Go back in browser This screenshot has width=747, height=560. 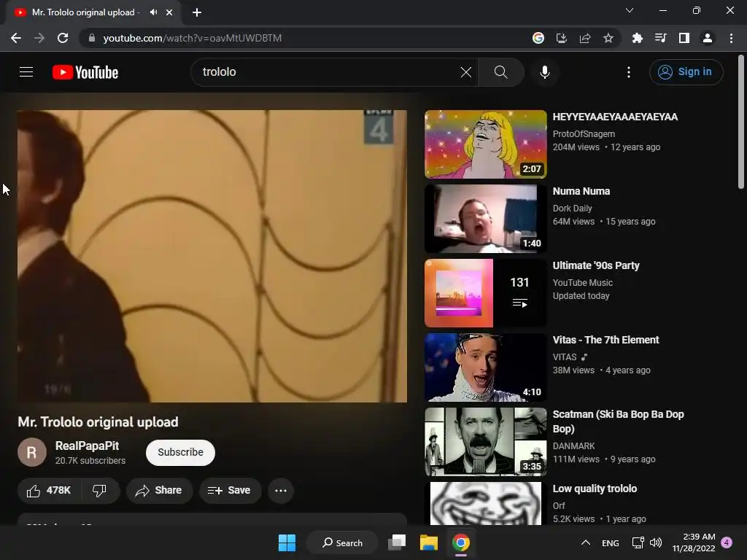[16, 38]
